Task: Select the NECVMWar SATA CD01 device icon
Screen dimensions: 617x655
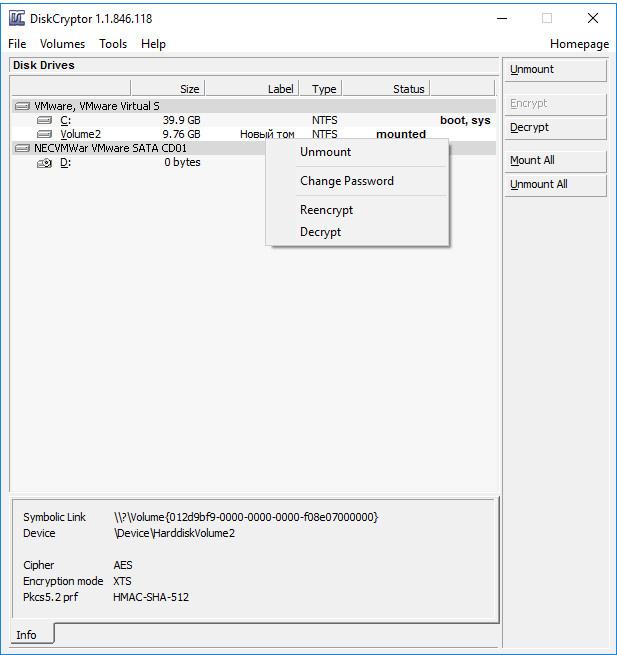Action: [x=22, y=148]
